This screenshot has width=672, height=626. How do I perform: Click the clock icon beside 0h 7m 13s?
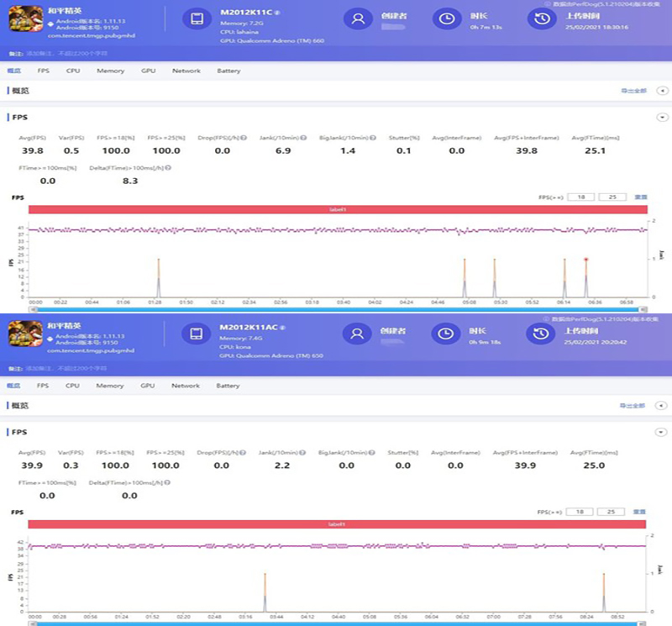(447, 18)
